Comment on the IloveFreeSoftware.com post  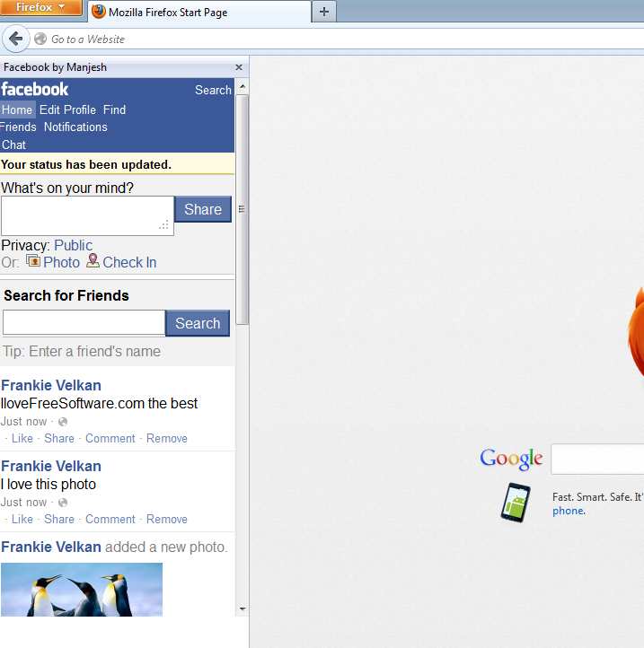pyautogui.click(x=110, y=438)
